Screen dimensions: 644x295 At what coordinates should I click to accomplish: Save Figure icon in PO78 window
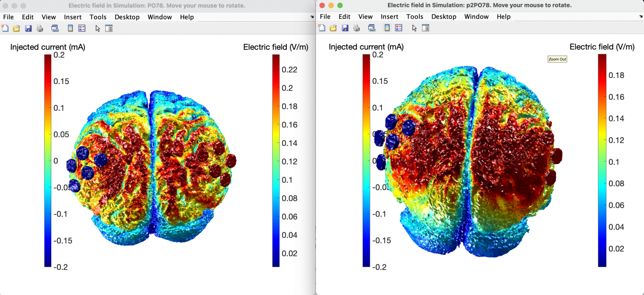28,28
